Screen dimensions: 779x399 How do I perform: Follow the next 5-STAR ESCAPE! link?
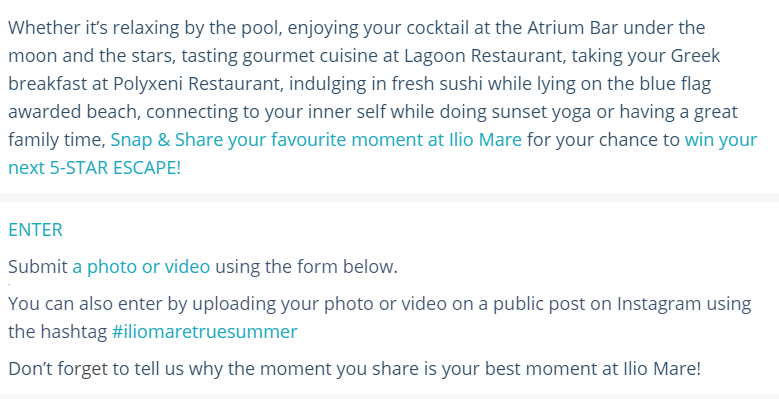coord(94,167)
